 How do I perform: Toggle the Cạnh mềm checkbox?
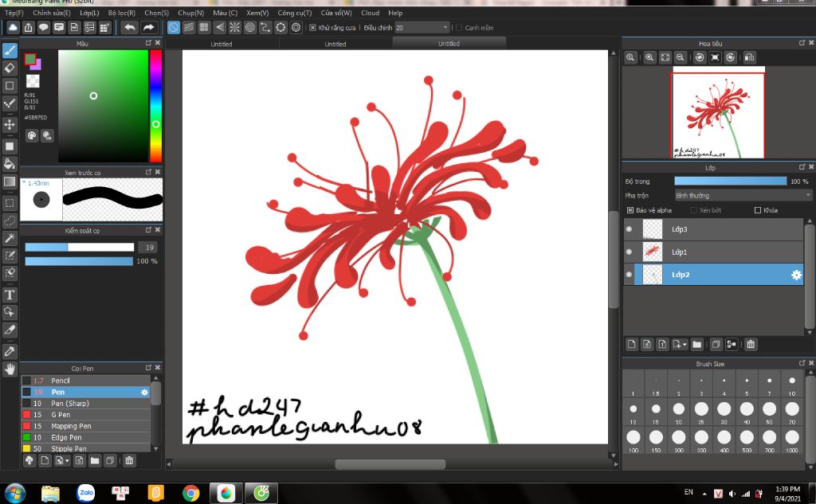tap(458, 28)
